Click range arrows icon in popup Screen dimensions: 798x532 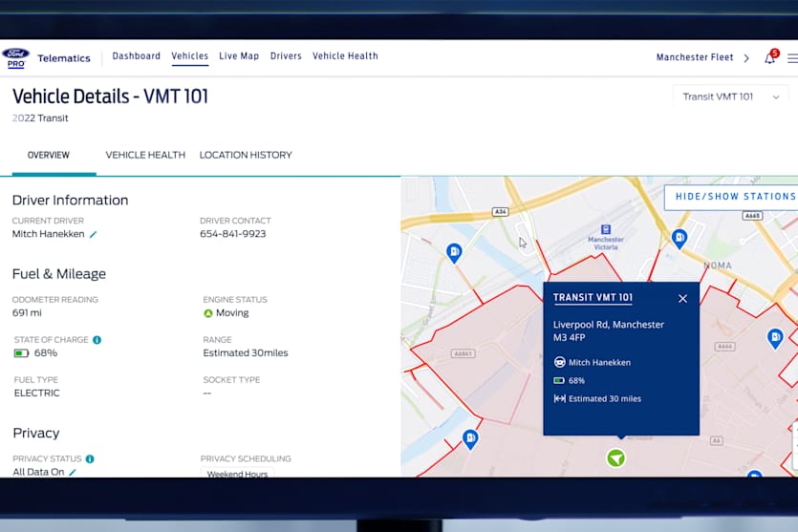coord(559,398)
